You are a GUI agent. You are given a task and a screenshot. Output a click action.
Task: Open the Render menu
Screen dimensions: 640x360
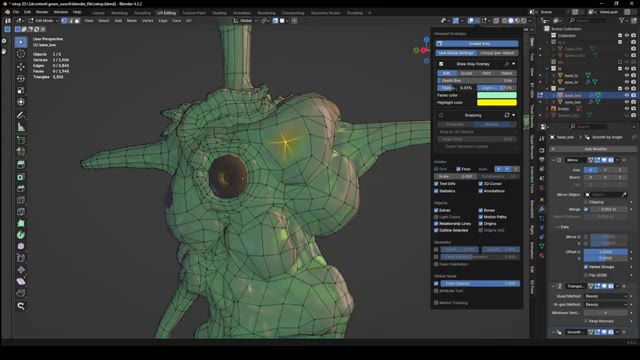(42, 12)
